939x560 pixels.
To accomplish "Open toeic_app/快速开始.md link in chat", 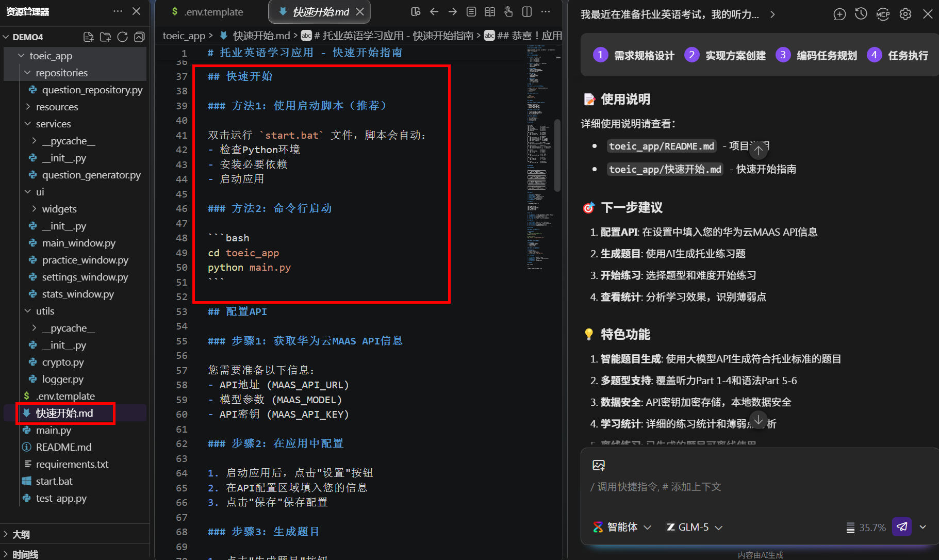I will tap(665, 169).
